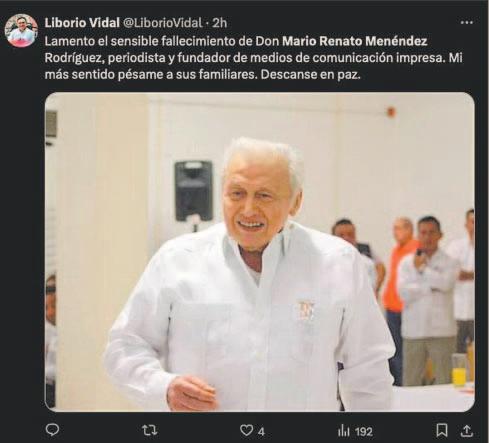Click the Descanse en paz sentence
Viewport: 489px width, 443px height.
pos(311,74)
